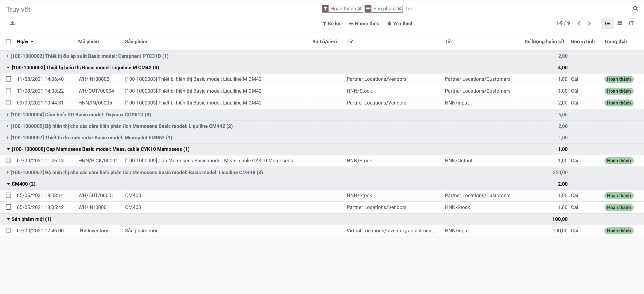Select list view icon
644x294 pixels.
pos(608,24)
